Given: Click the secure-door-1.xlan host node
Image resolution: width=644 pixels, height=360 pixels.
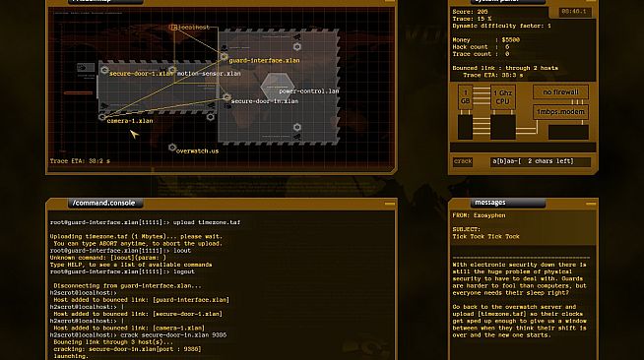Looking at the screenshot, I should click(x=104, y=70).
